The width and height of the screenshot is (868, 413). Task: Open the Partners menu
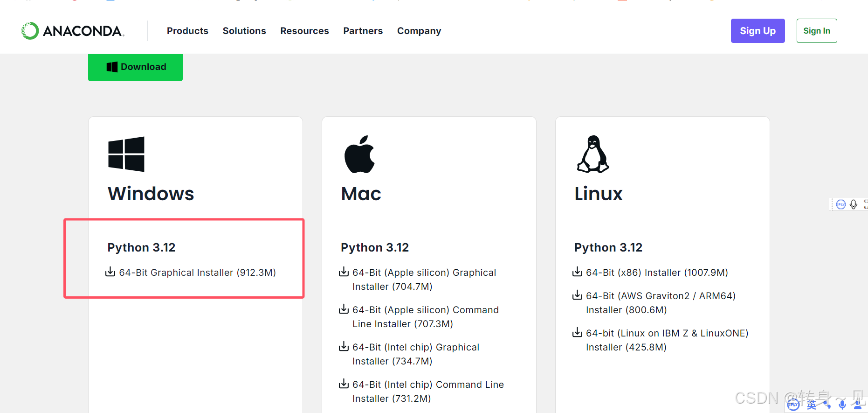tap(363, 31)
